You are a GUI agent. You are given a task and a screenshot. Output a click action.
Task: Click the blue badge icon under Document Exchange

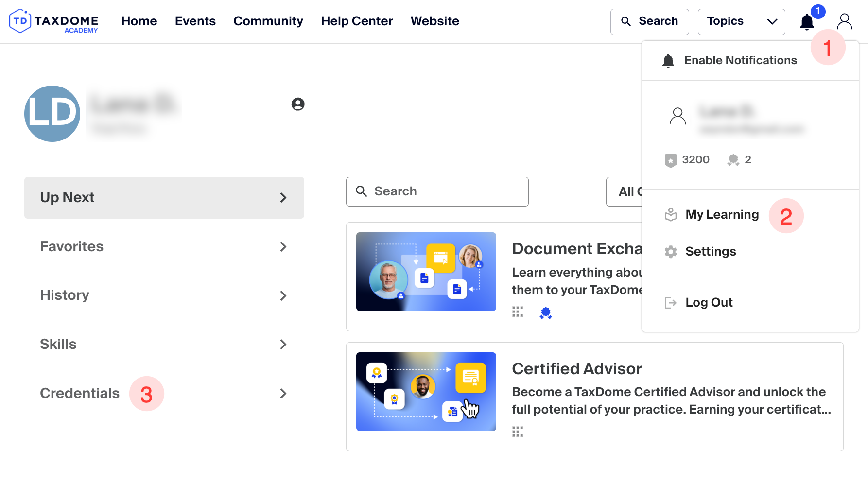(546, 313)
